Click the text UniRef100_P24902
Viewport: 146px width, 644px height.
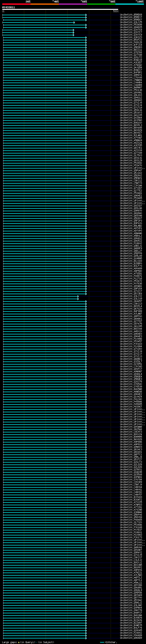(x=131, y=633)
